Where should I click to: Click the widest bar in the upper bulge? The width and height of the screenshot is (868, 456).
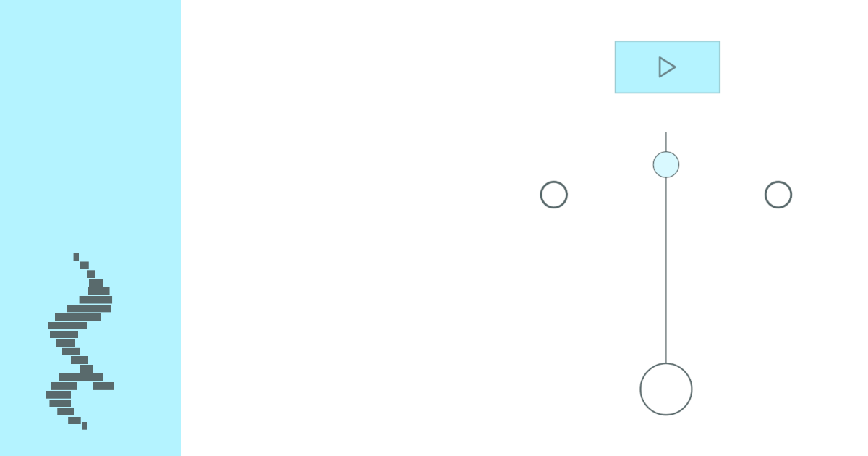tap(89, 308)
